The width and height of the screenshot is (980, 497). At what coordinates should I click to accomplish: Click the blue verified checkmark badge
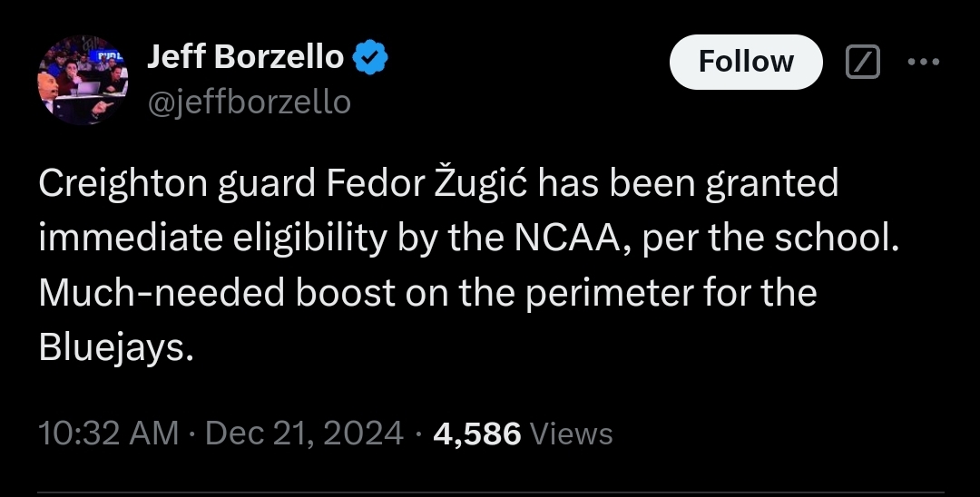(370, 57)
